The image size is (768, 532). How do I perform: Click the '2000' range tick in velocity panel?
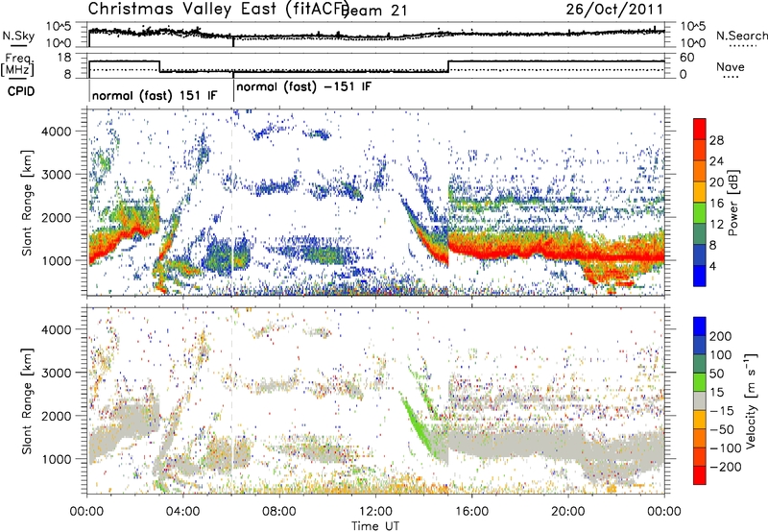point(56,416)
